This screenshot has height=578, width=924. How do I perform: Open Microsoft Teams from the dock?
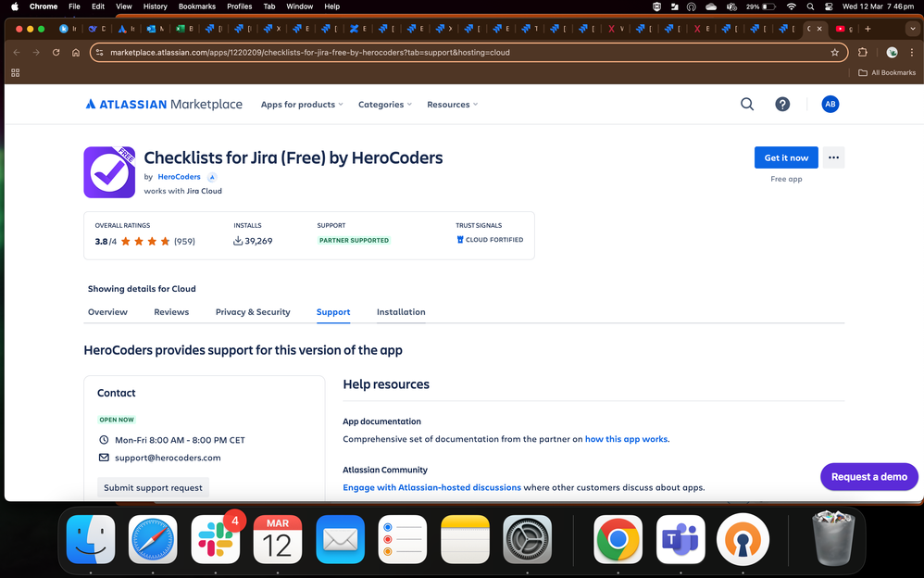click(x=681, y=539)
